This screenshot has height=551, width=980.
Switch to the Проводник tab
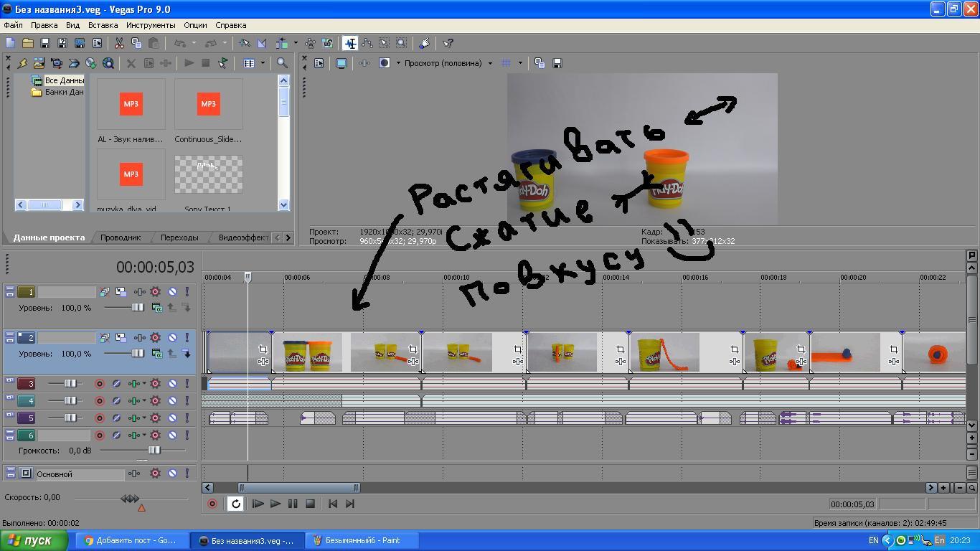coord(121,237)
